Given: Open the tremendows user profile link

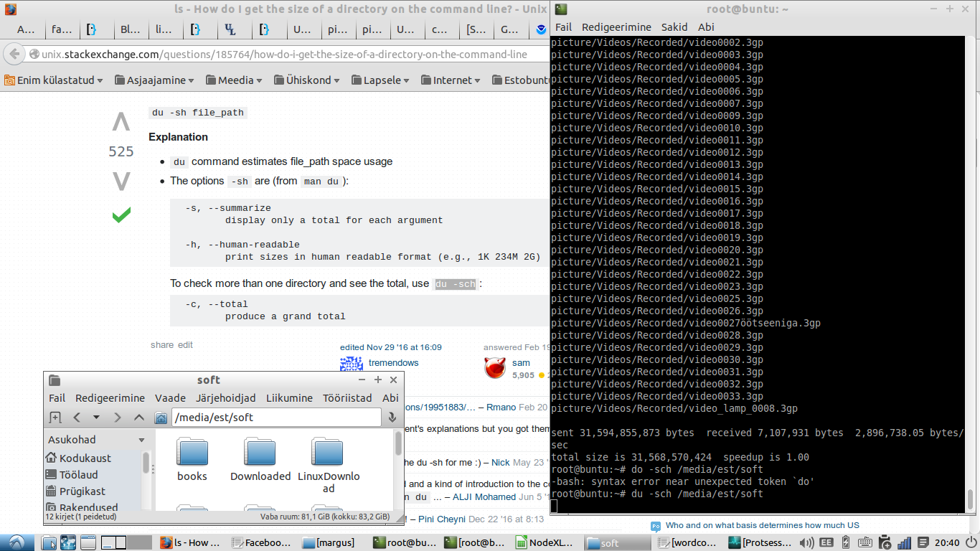Looking at the screenshot, I should click(x=393, y=363).
